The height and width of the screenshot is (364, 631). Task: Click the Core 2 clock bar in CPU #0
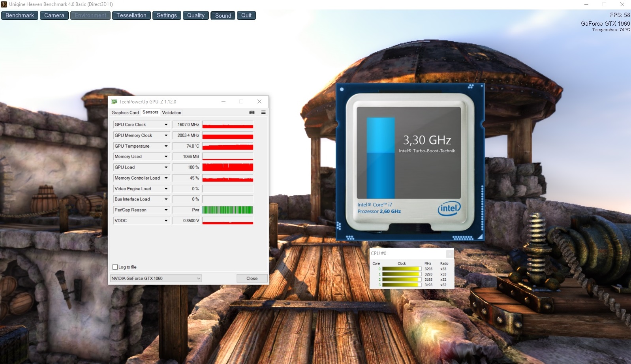(x=402, y=280)
